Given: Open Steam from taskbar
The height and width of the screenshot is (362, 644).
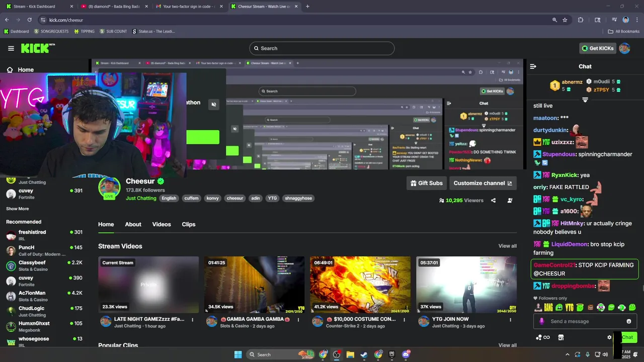Looking at the screenshot, I should click(x=364, y=354).
